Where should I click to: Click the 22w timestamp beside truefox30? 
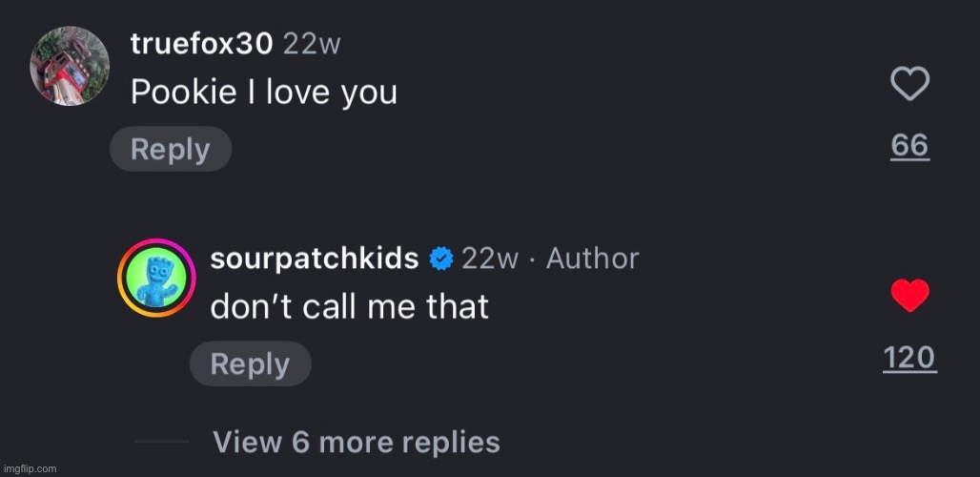coord(312,43)
